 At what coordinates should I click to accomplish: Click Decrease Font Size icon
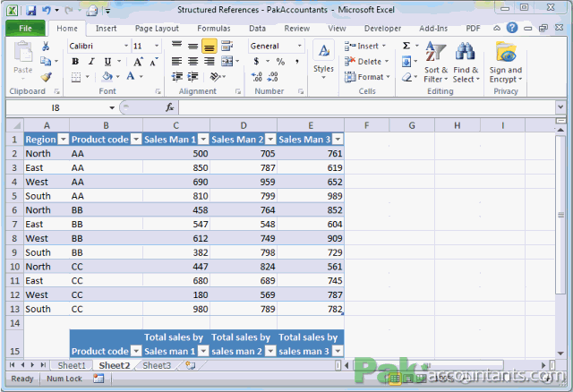tap(153, 62)
